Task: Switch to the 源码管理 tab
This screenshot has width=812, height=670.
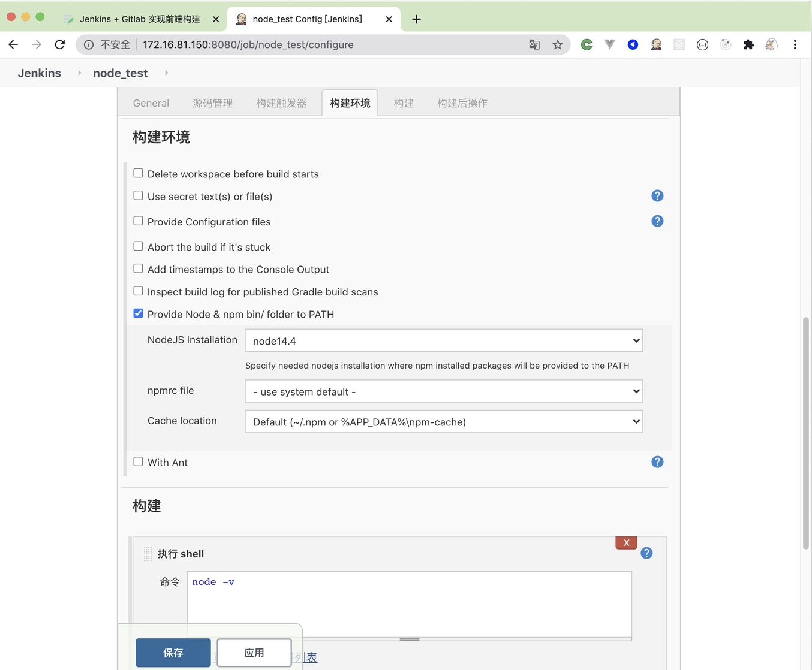Action: point(213,103)
